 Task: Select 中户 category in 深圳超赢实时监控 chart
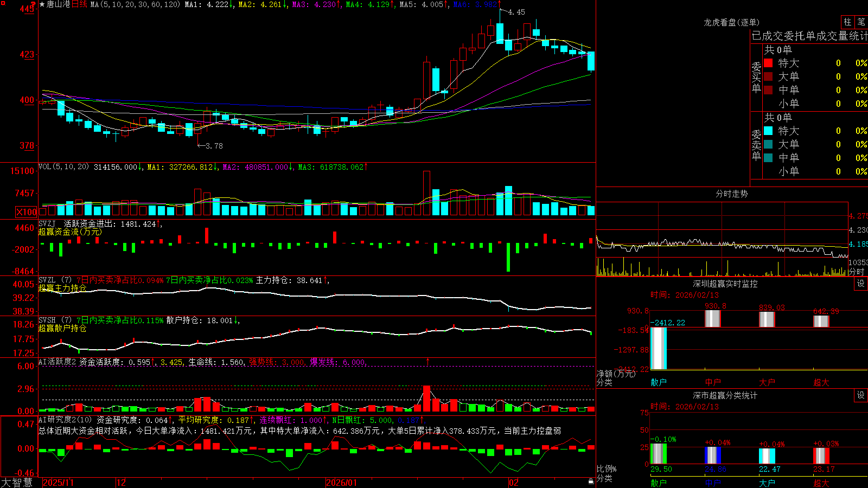coord(713,382)
